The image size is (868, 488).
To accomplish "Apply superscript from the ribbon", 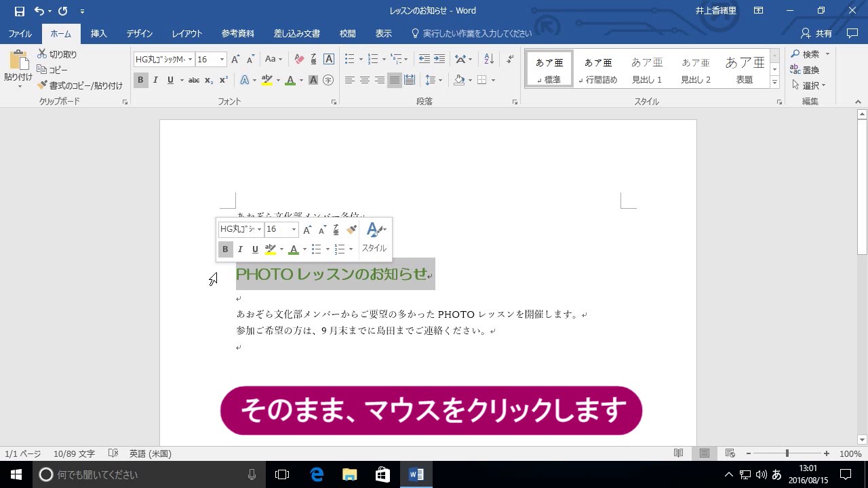I will point(223,80).
